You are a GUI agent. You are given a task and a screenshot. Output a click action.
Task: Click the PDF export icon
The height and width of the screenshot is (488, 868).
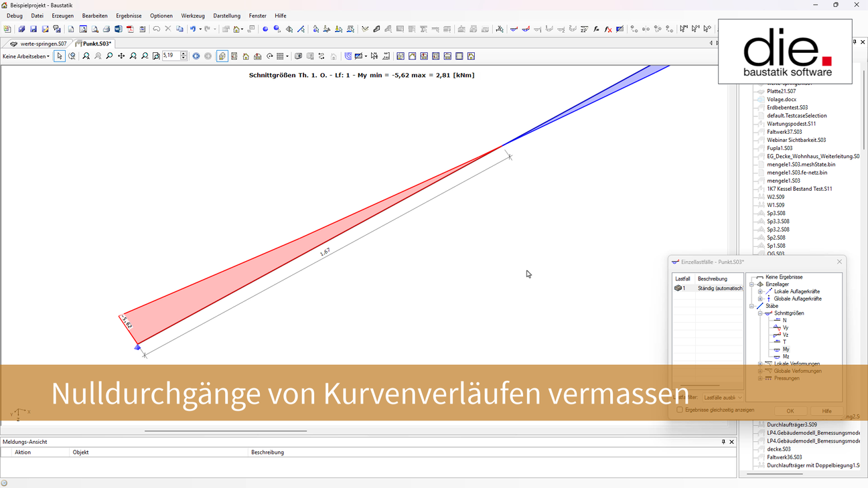tap(130, 29)
